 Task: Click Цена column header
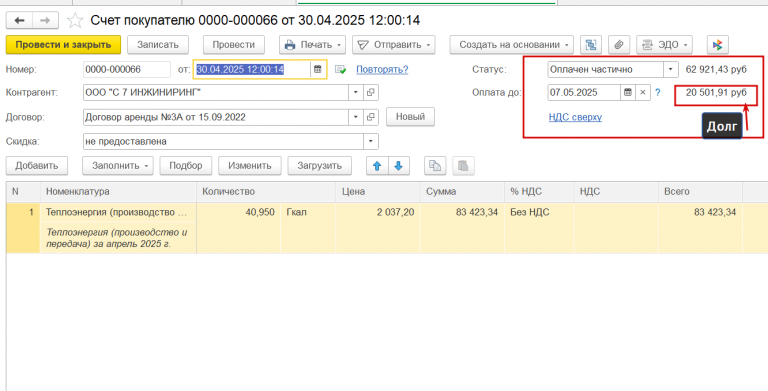pos(378,192)
